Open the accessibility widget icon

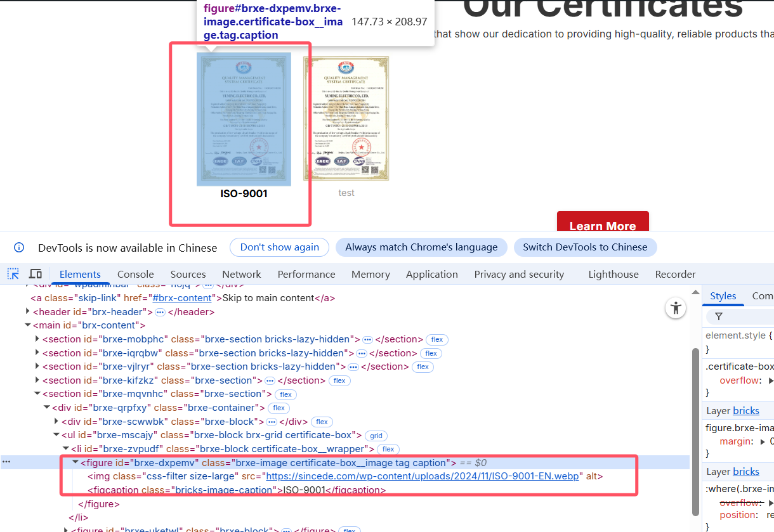coord(676,309)
